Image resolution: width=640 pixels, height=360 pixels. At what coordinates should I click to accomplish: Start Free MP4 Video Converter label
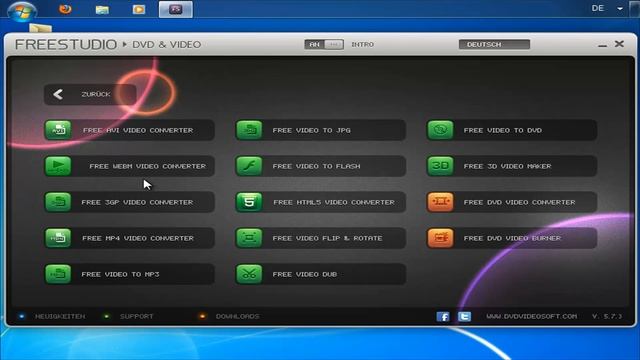tap(138, 238)
